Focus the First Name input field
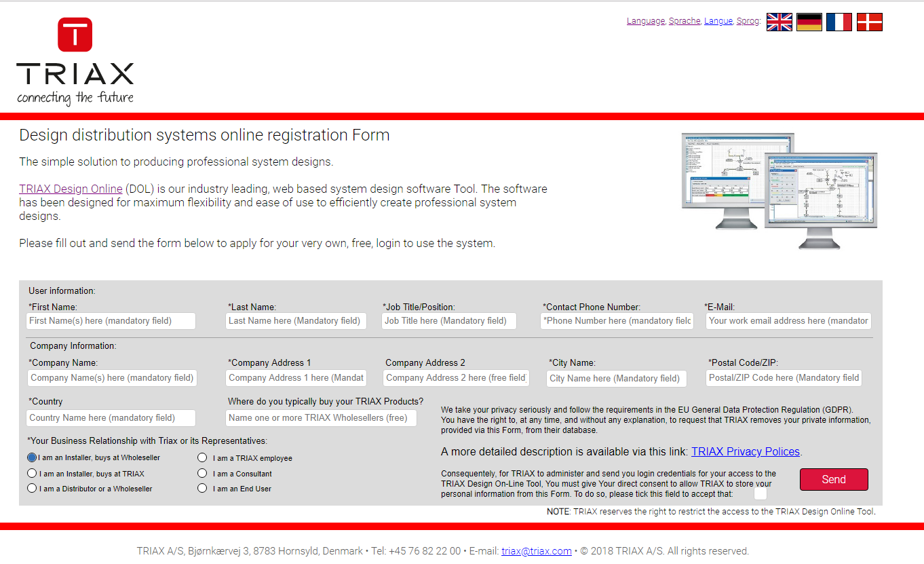 pos(111,321)
